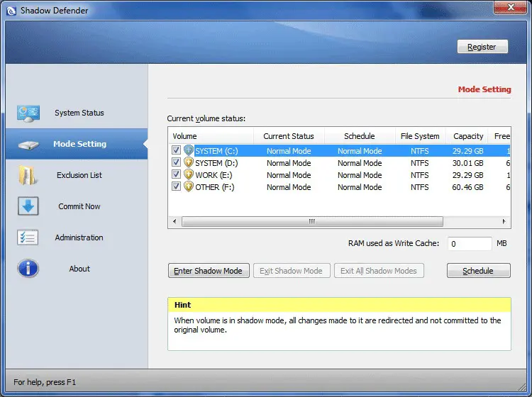Click the Exclusion List folder icon
The image size is (532, 397).
[28, 175]
